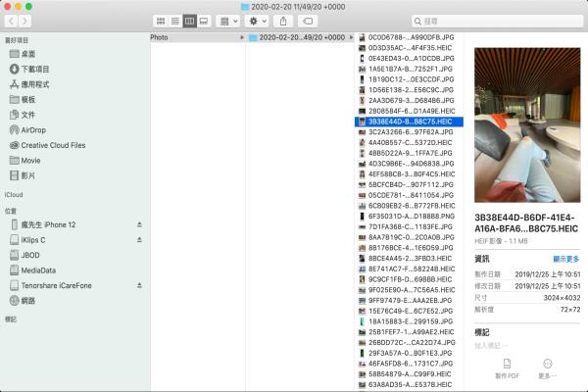The image size is (588, 392).
Task: Select file 4D3C9B6E-...94D6838.JPG
Action: [409, 164]
